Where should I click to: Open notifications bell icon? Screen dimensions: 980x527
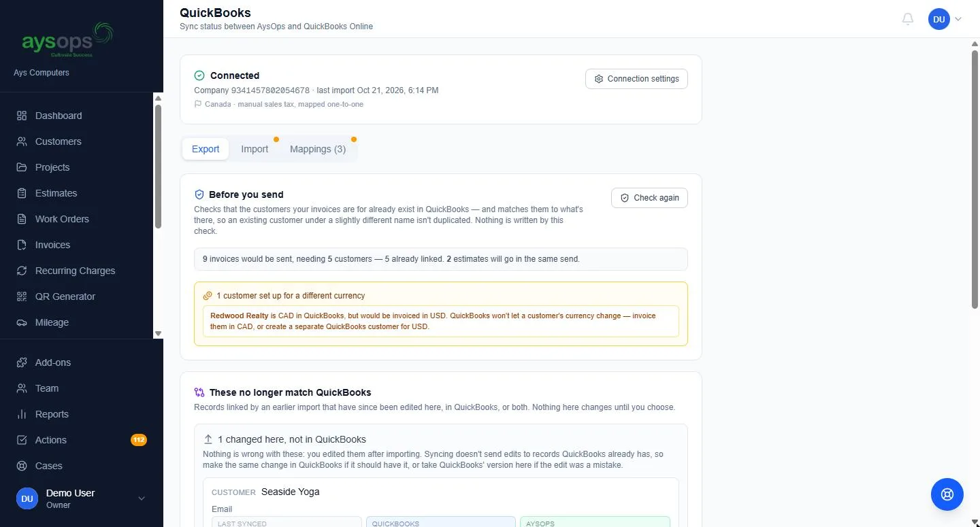[908, 19]
